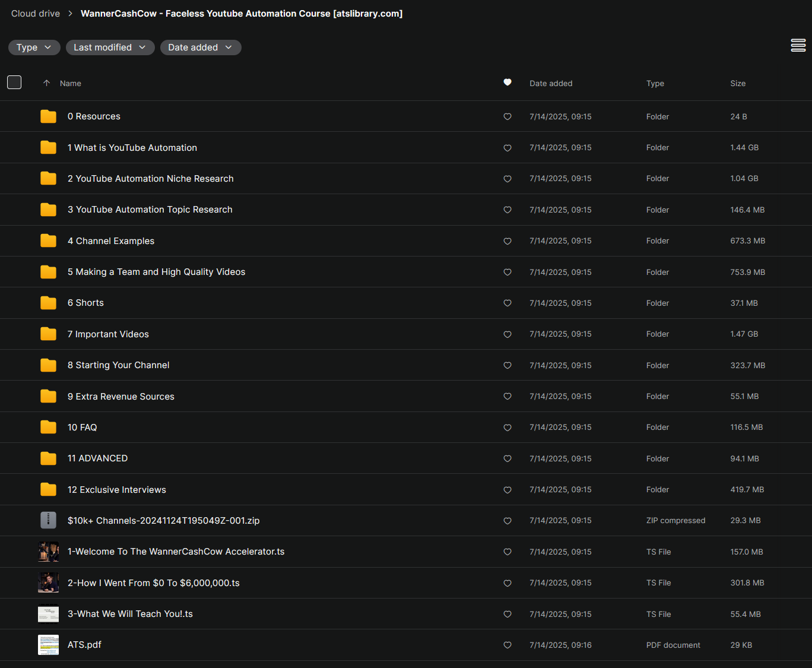Image resolution: width=812 pixels, height=668 pixels.
Task: Click the folder icon for 6 Shorts
Action: [48, 303]
